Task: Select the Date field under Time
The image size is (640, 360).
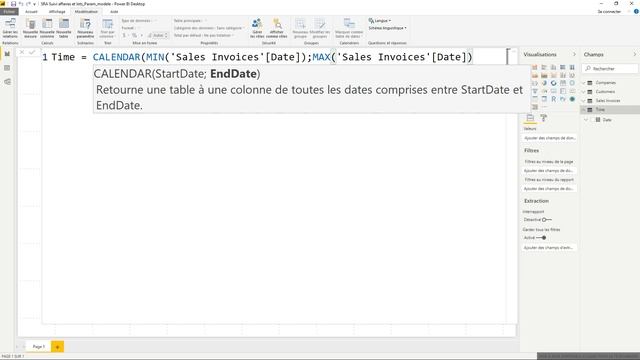Action: click(607, 120)
